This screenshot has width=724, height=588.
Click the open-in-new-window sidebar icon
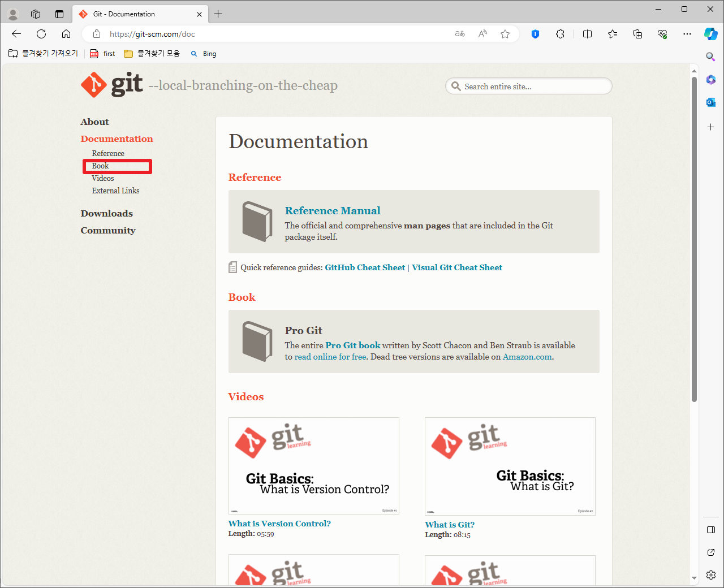711,552
